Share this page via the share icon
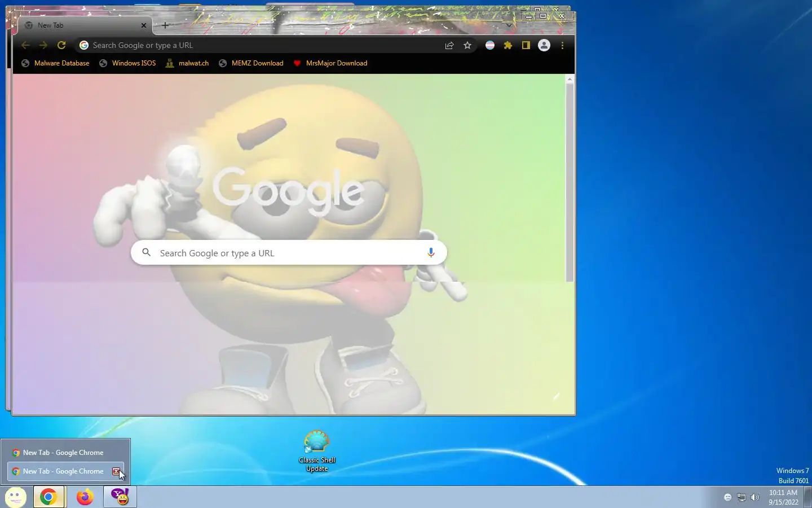The height and width of the screenshot is (508, 812). tap(449, 46)
